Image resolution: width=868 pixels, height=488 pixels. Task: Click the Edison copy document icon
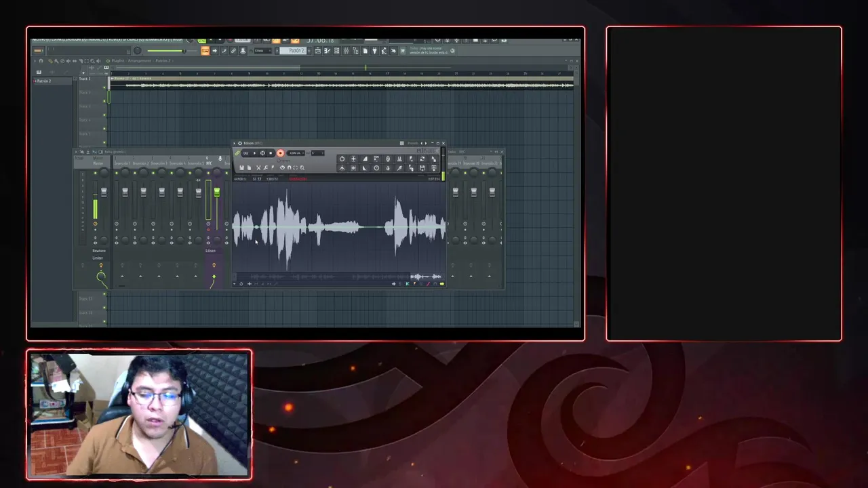point(249,168)
